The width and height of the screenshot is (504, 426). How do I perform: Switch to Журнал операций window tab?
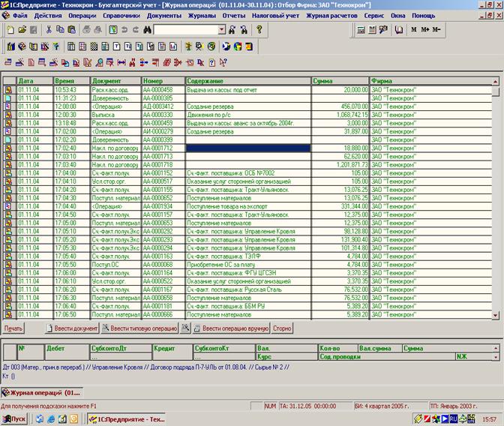(x=41, y=392)
